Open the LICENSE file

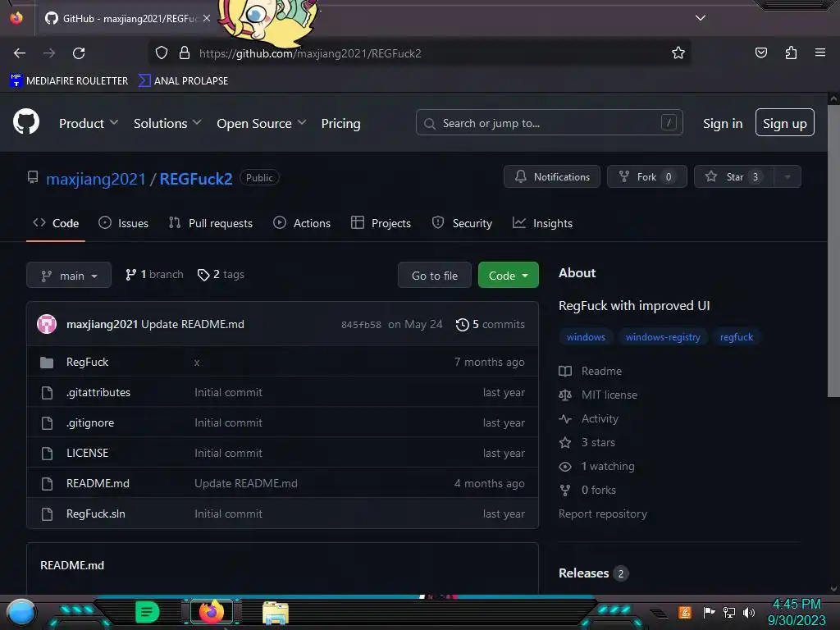87,453
